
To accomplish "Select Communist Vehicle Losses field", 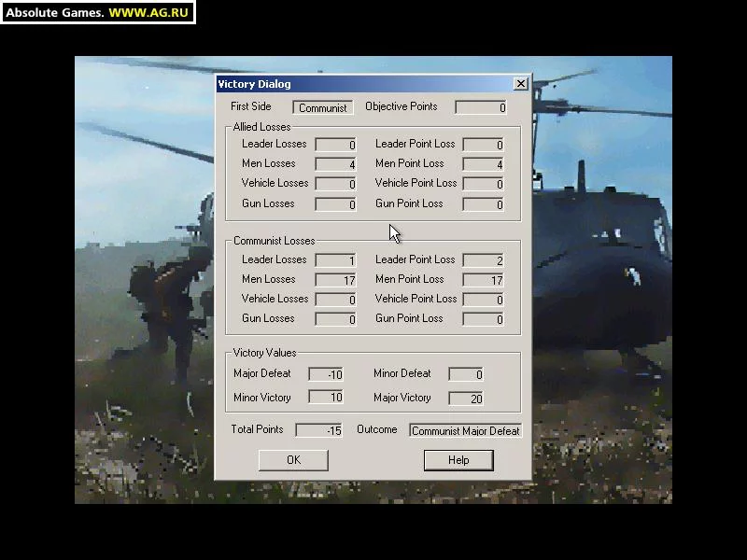I will click(335, 300).
